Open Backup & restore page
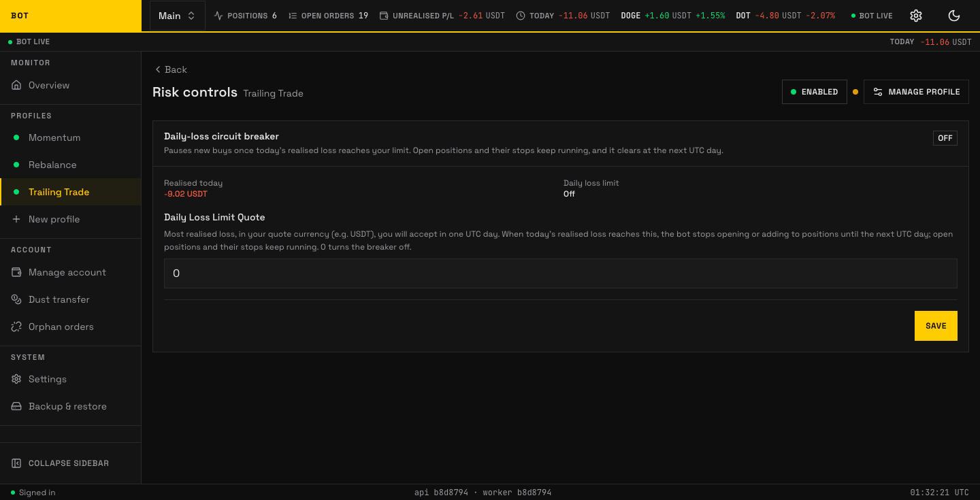The image size is (980, 500). point(71,406)
